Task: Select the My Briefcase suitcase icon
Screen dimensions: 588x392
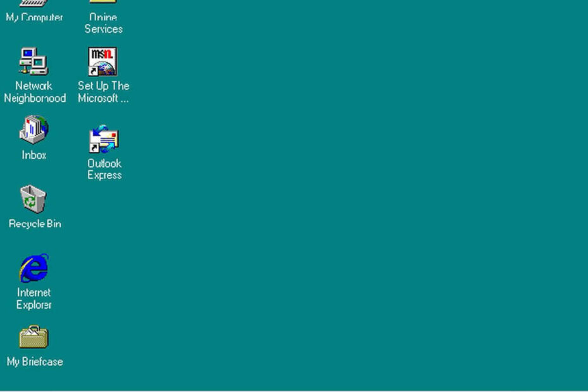Action: click(x=34, y=338)
